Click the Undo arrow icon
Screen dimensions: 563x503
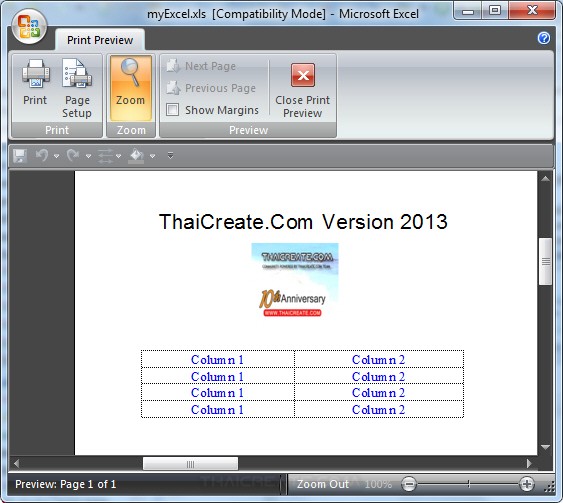point(42,155)
